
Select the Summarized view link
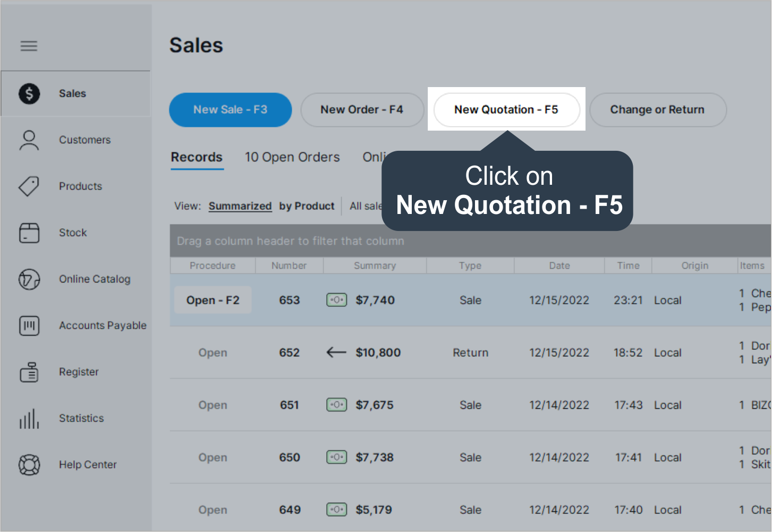[x=240, y=206]
